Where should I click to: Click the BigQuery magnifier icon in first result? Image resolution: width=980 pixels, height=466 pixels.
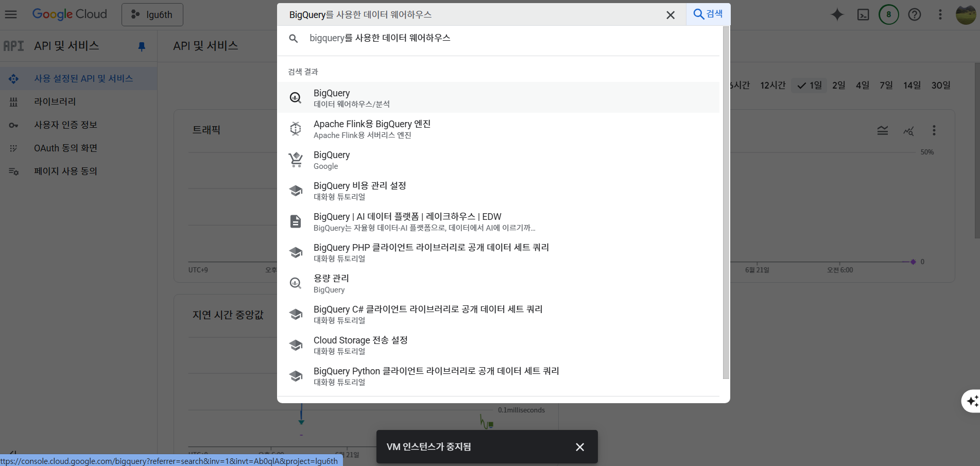(296, 97)
